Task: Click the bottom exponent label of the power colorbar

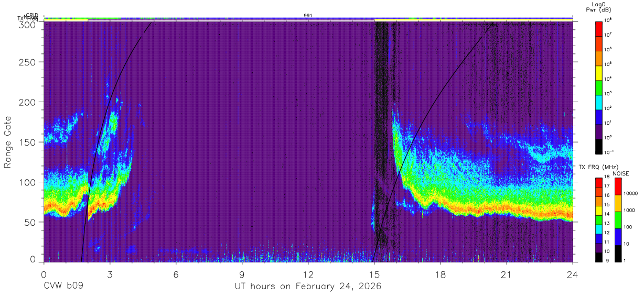Action: [609, 152]
